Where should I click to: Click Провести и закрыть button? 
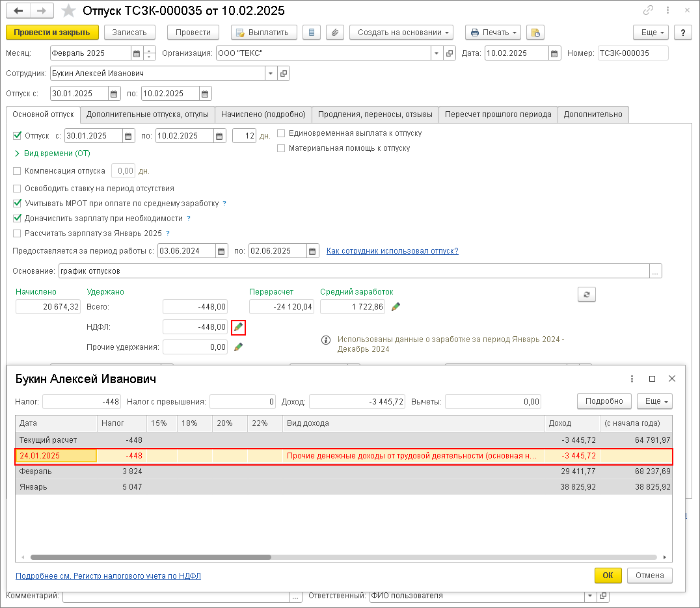coord(52,32)
